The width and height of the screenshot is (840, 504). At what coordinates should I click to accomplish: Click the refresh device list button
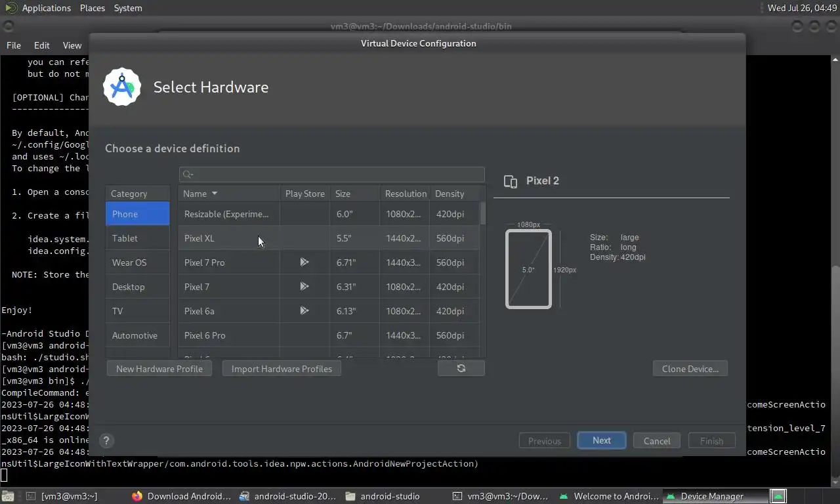tap(461, 368)
